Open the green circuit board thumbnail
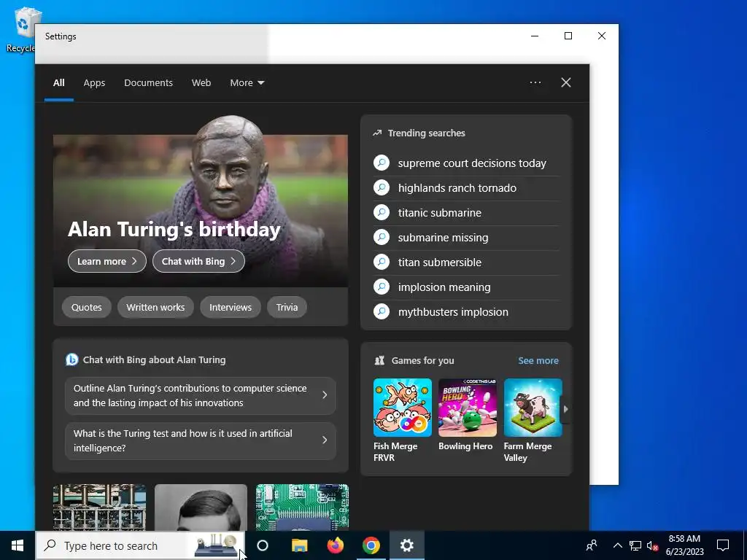Image resolution: width=747 pixels, height=560 pixels. (302, 507)
